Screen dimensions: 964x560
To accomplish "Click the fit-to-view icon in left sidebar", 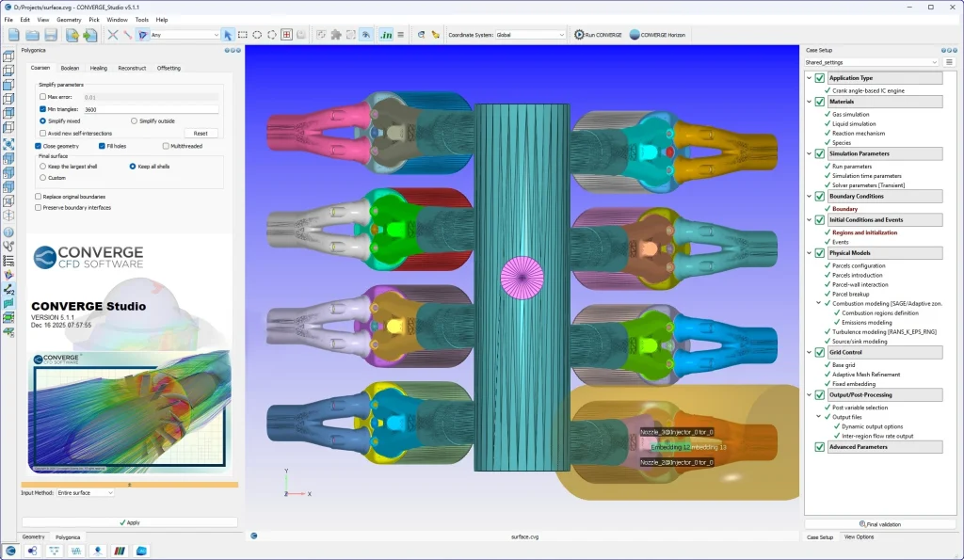I will [x=8, y=145].
